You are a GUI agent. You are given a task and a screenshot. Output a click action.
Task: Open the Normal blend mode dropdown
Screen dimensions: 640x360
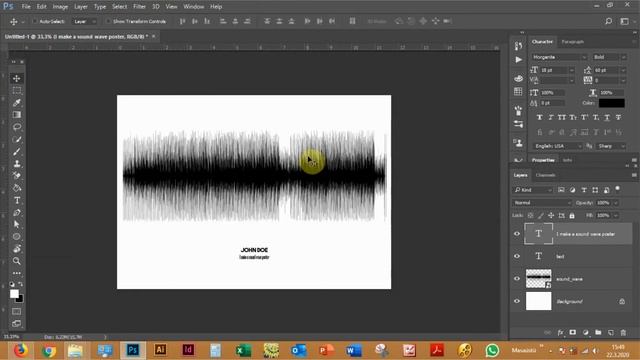(x=542, y=203)
